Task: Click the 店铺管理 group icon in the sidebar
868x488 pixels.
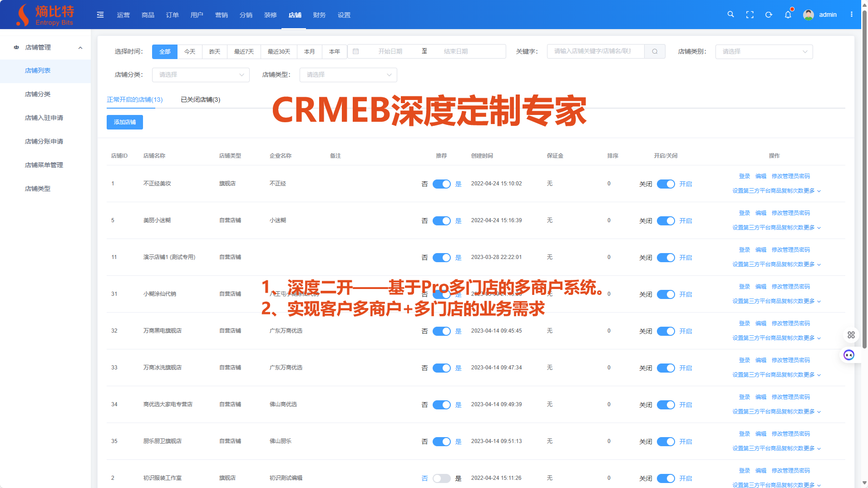Action: click(16, 47)
